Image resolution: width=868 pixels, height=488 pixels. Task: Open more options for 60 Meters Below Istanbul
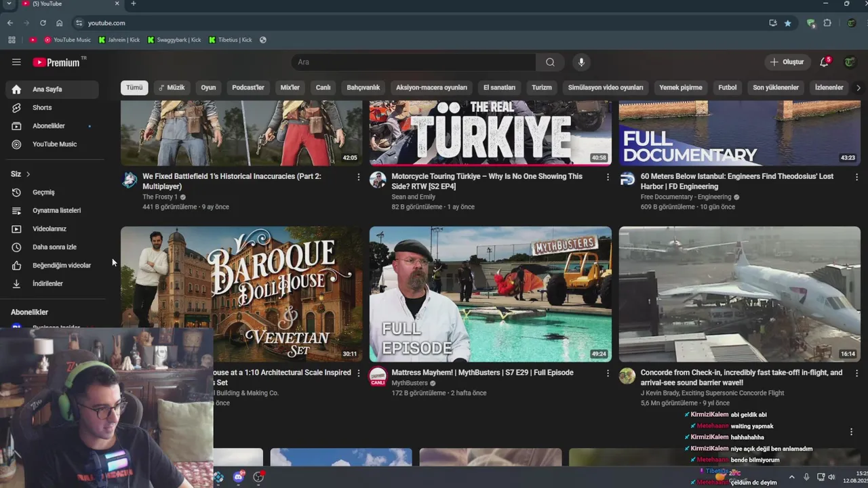click(856, 177)
